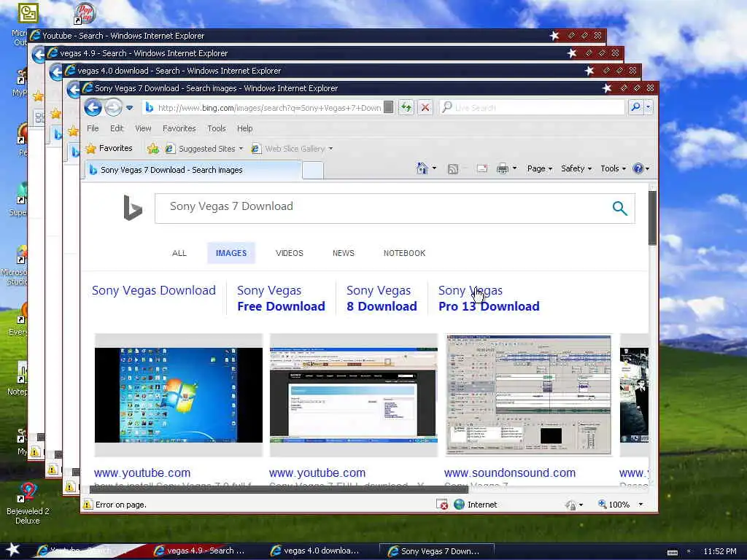Click the Forward navigation arrow
The height and width of the screenshot is (560, 747).
coord(113,108)
